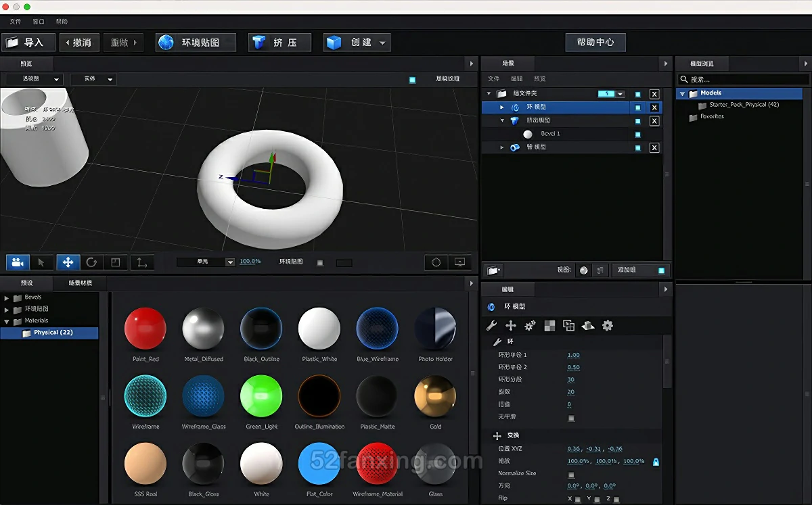Select the Paint_Red material sphere

[145, 328]
